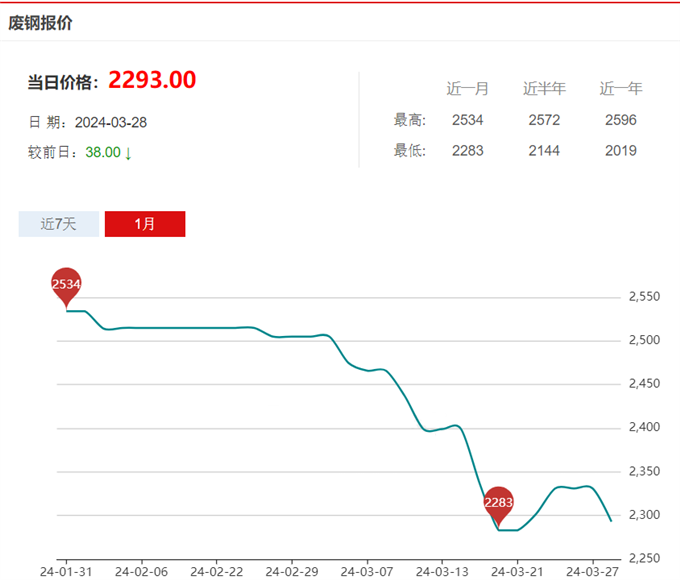Click the 2283 low marker on the chart
Viewport: 680px width, 580px height.
pos(499,505)
